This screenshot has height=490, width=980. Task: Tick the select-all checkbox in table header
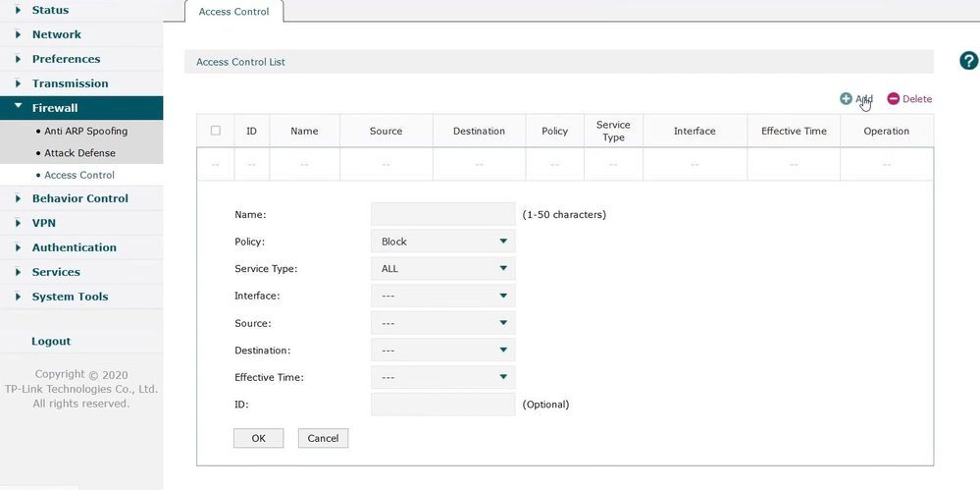pyautogui.click(x=216, y=131)
